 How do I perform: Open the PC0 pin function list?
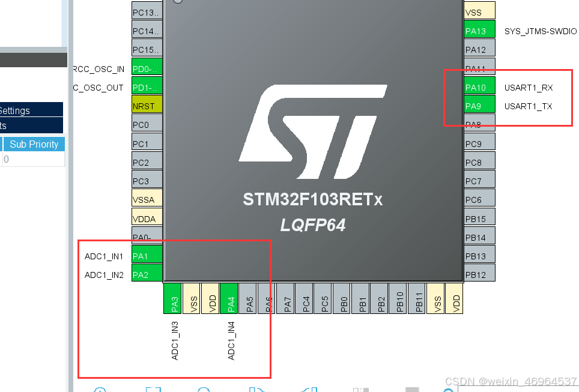pos(146,124)
